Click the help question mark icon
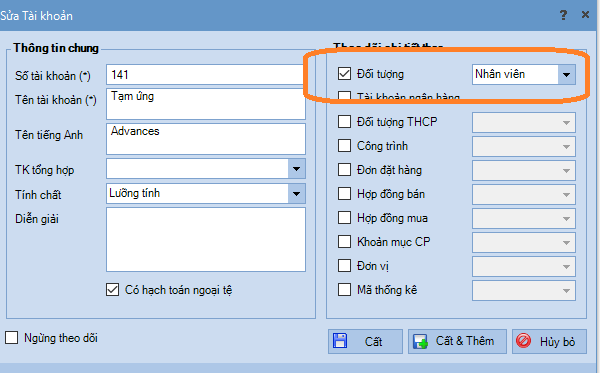606x373 pixels. click(563, 15)
